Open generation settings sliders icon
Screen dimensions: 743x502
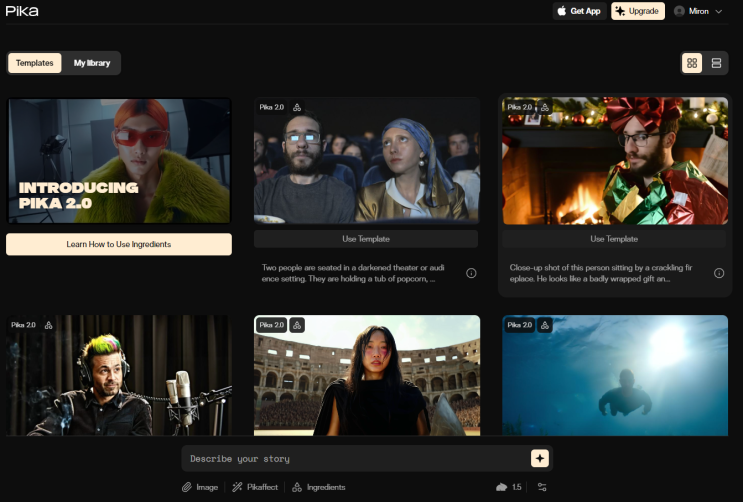pos(542,487)
